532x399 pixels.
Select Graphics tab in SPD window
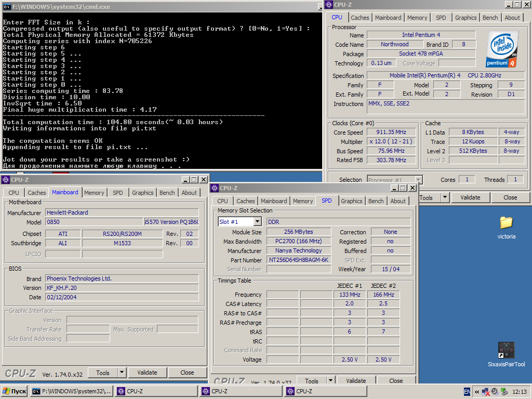[x=352, y=201]
